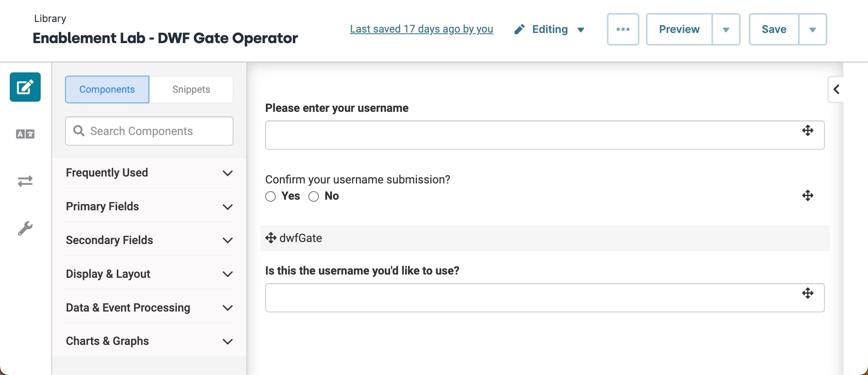Open the translations panel icon

coord(25,134)
